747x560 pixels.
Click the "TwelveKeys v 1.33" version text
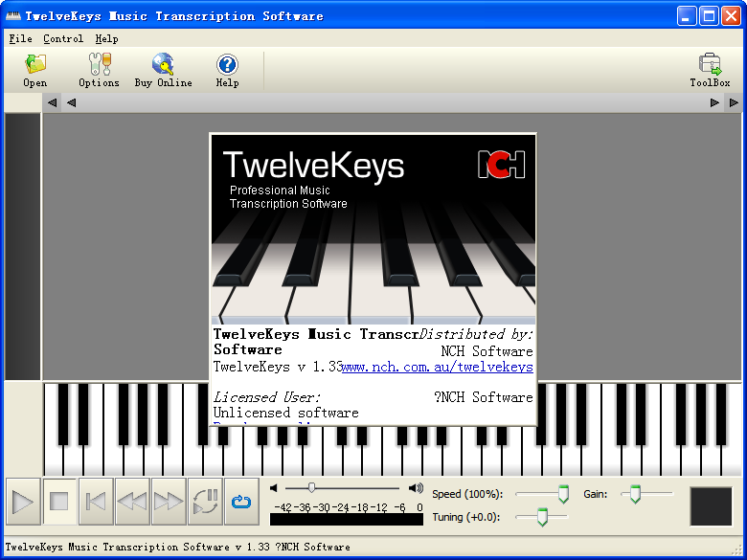click(278, 368)
